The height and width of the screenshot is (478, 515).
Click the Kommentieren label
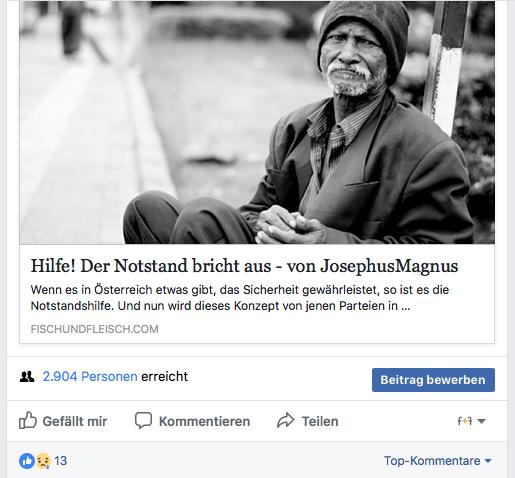click(204, 421)
